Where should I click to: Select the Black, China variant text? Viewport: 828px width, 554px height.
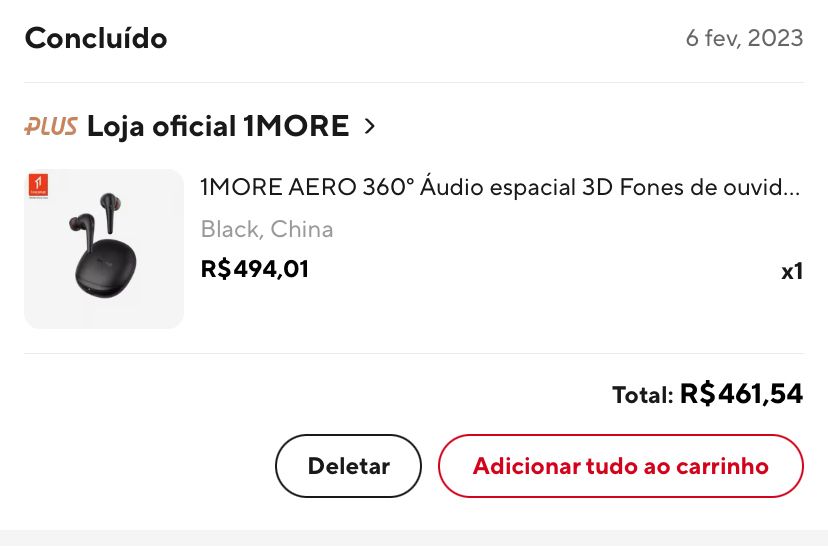(267, 229)
